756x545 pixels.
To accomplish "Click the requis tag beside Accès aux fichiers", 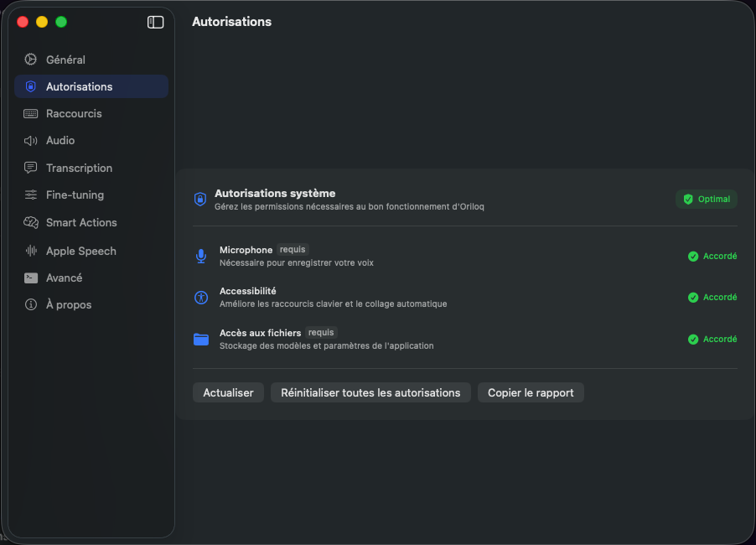I will (x=321, y=332).
